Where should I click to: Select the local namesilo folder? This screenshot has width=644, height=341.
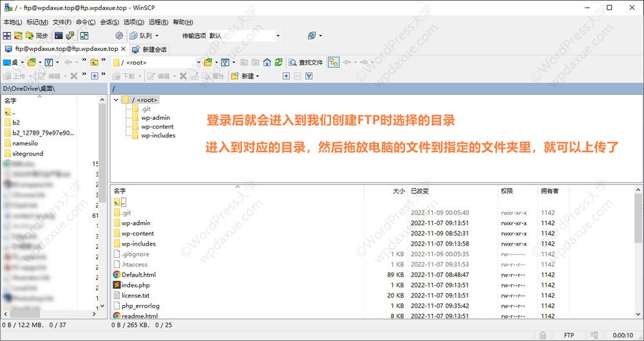click(25, 143)
